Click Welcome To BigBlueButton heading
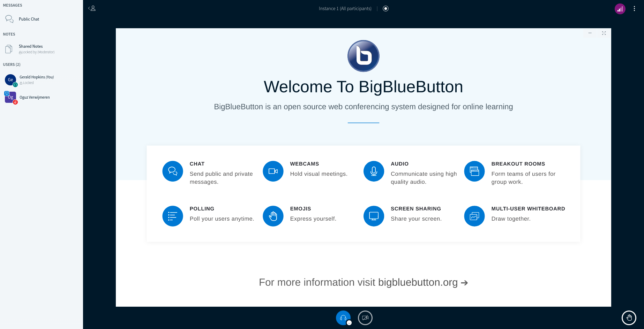Image resolution: width=644 pixels, height=329 pixels. [x=363, y=87]
